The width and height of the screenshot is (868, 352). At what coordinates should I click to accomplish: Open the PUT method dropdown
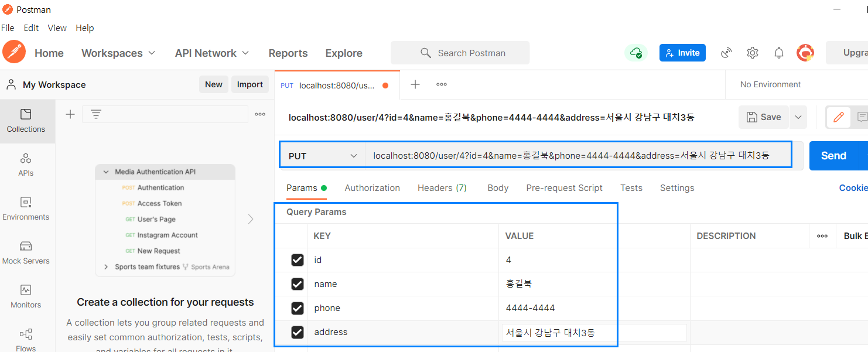322,156
